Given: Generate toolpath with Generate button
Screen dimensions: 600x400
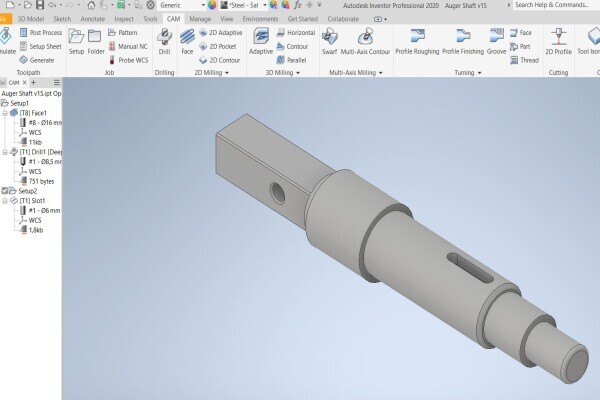Looking at the screenshot, I should coord(37,60).
